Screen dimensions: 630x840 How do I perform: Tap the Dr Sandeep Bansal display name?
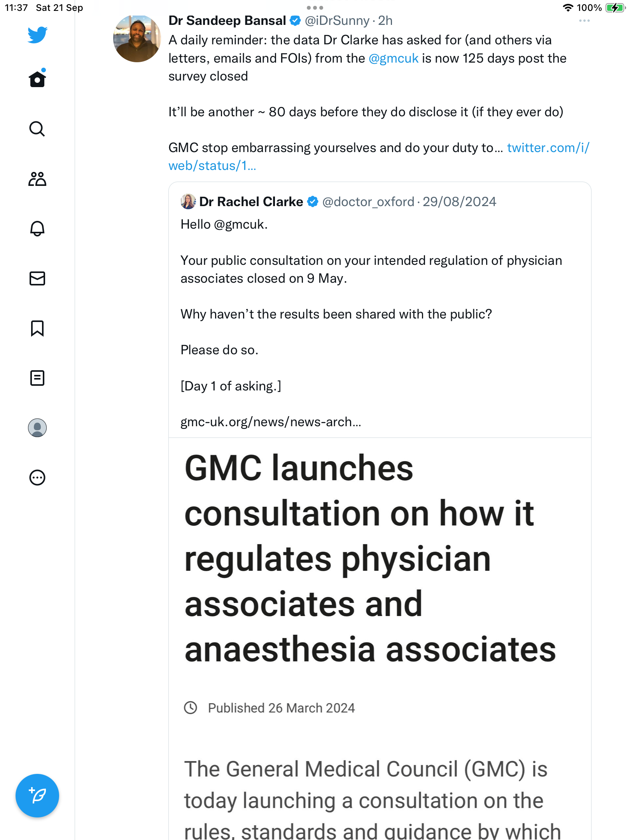[227, 21]
